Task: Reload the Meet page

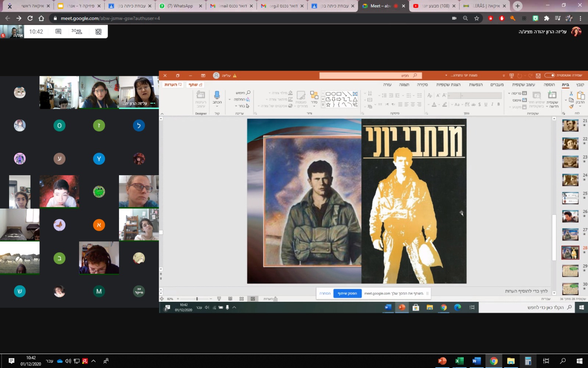Action: pyautogui.click(x=30, y=18)
